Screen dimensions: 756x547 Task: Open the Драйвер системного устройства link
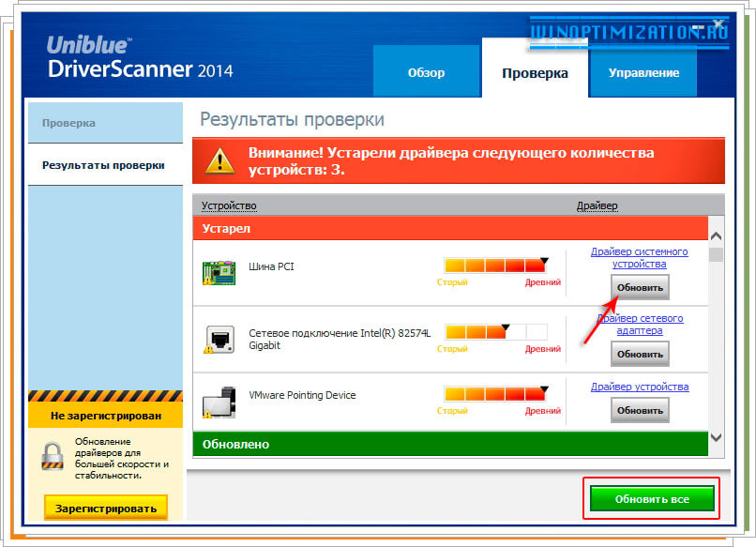[640, 257]
